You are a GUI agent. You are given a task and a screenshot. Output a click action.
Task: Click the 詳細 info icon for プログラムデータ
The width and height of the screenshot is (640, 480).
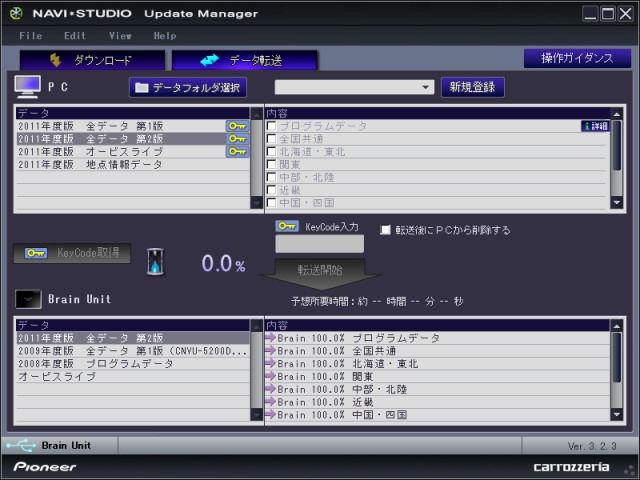coord(594,127)
